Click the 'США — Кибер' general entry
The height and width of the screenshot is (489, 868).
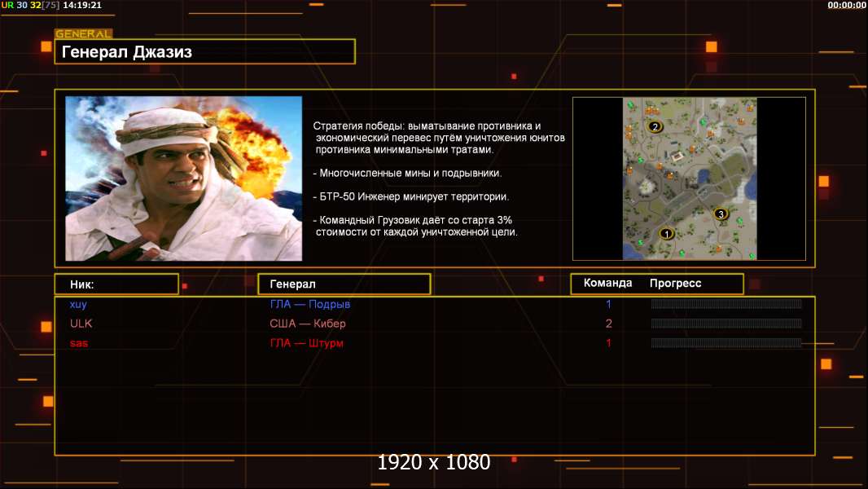click(x=308, y=324)
